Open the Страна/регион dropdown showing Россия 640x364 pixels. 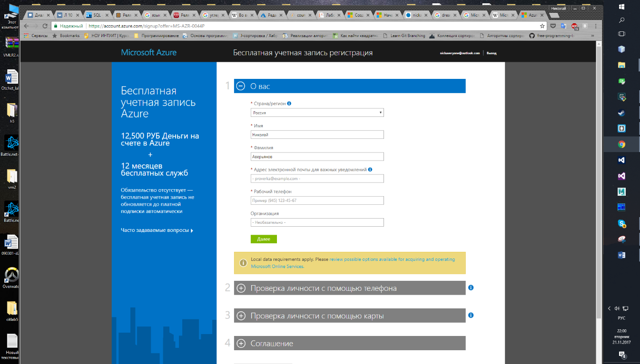[317, 113]
